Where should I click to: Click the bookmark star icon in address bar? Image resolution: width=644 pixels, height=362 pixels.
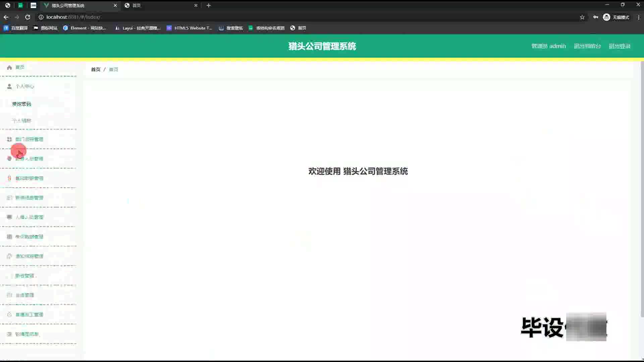[582, 17]
